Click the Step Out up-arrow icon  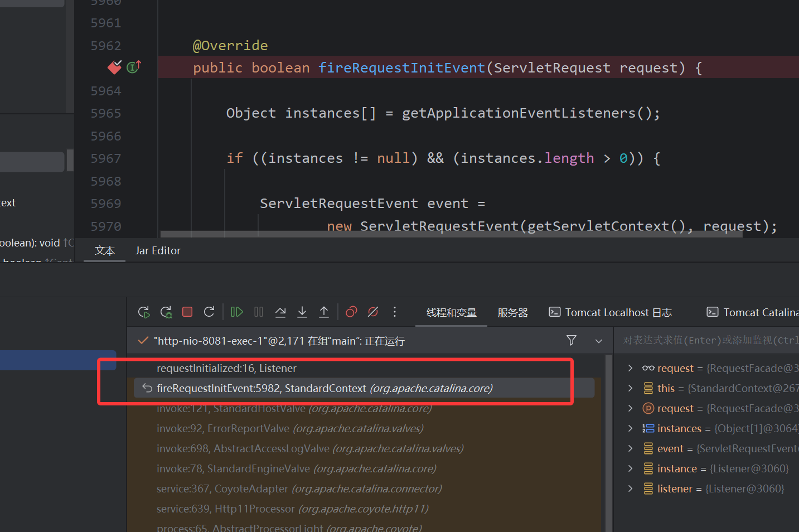(324, 312)
